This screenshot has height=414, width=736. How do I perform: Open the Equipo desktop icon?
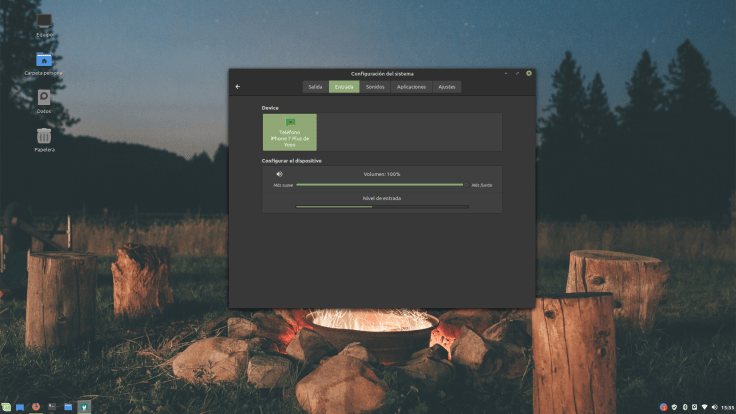pyautogui.click(x=44, y=23)
